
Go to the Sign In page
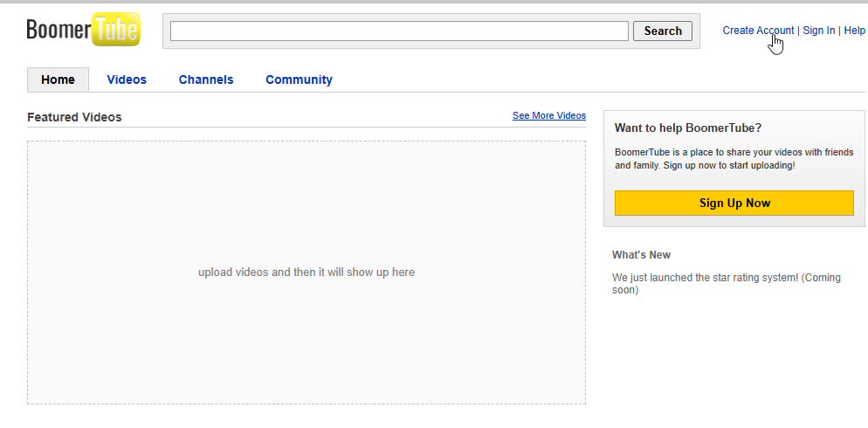818,31
